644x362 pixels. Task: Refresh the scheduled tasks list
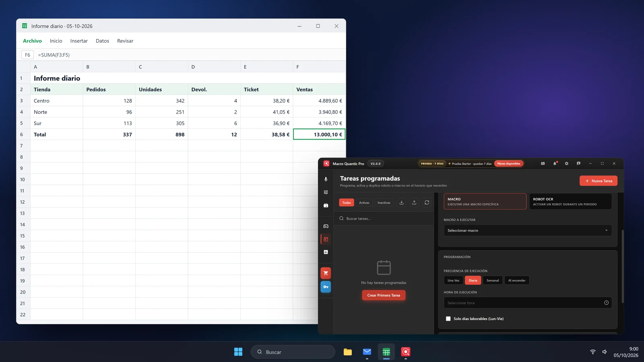coord(427,203)
